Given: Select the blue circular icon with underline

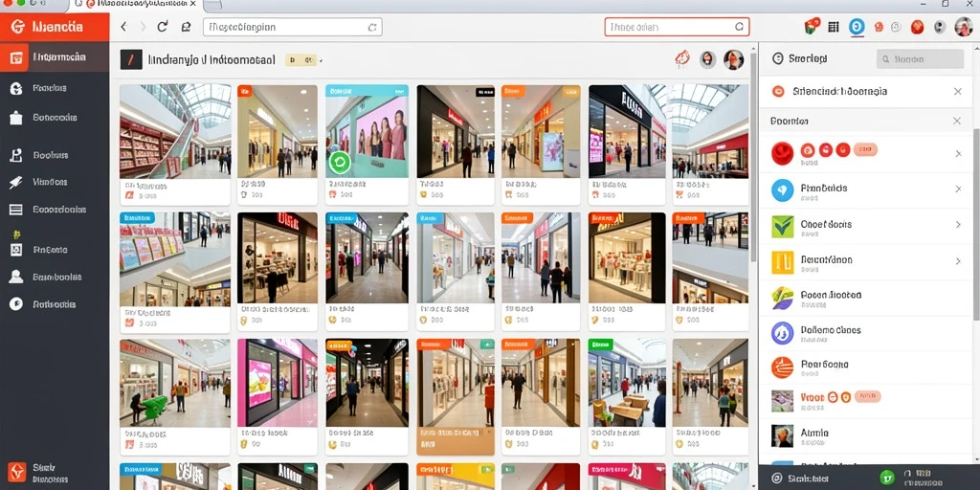Looking at the screenshot, I should click(857, 27).
